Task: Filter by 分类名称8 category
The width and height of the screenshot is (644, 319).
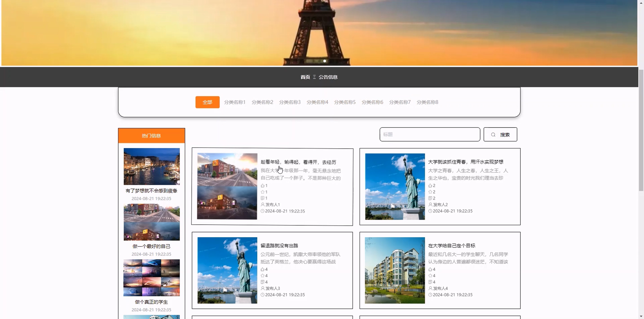Action: click(427, 102)
